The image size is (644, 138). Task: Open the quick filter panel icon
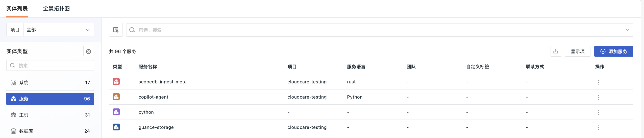coord(116,30)
